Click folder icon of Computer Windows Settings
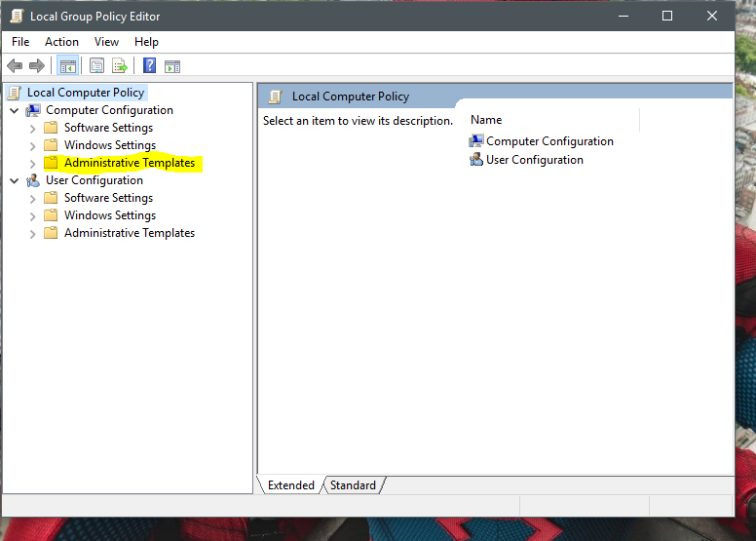The height and width of the screenshot is (541, 756). (x=51, y=145)
